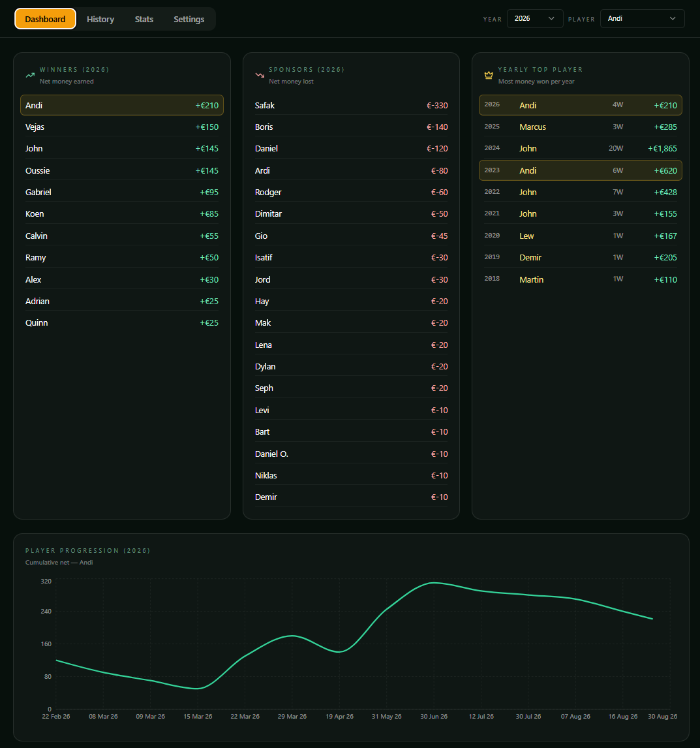700x748 pixels.
Task: Click the Sponsors trending-down icon
Action: (260, 75)
